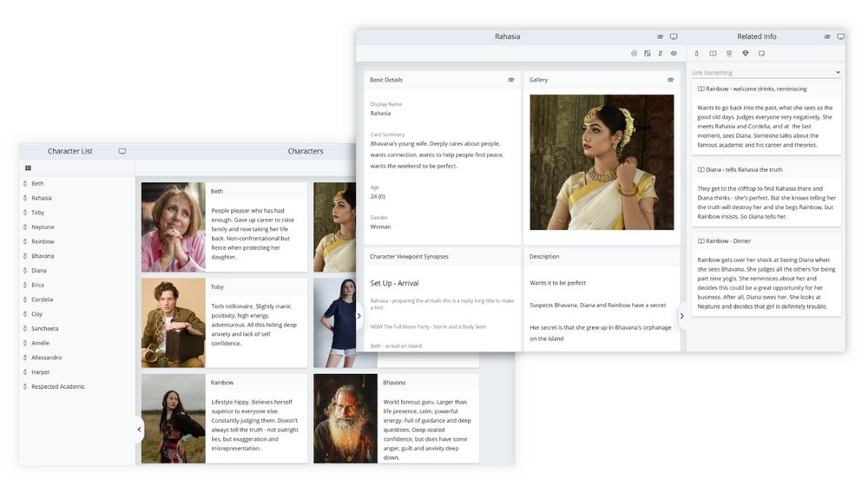The image size is (868, 486).
Task: Click the monitor icon in Character List header
Action: [122, 151]
